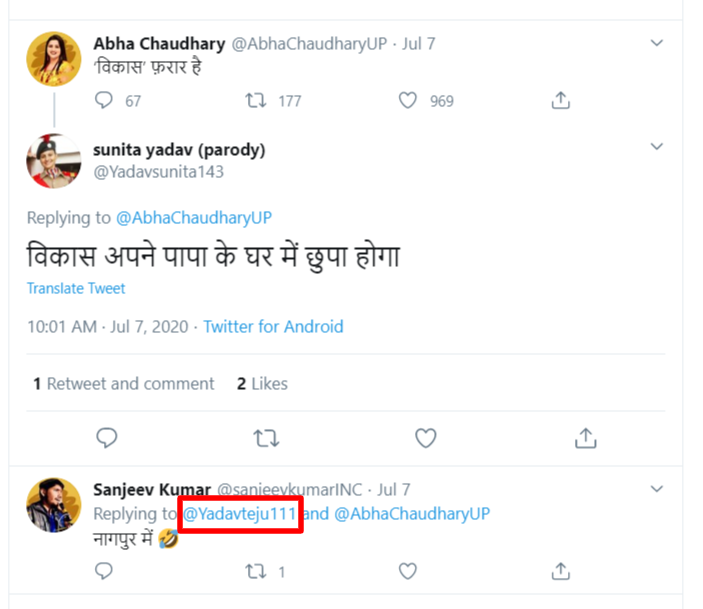
Task: Reply to Abha Chaudhary's tweet
Action: pos(104,100)
